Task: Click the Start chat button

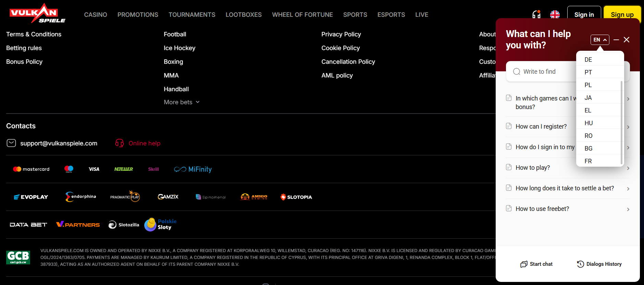Action: tap(536, 264)
